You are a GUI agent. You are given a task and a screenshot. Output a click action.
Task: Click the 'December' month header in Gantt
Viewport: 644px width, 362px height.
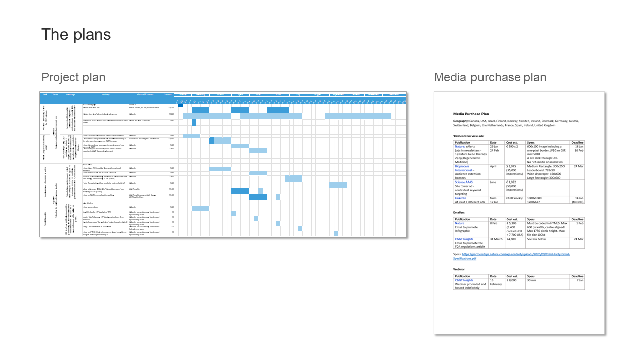[x=394, y=95]
